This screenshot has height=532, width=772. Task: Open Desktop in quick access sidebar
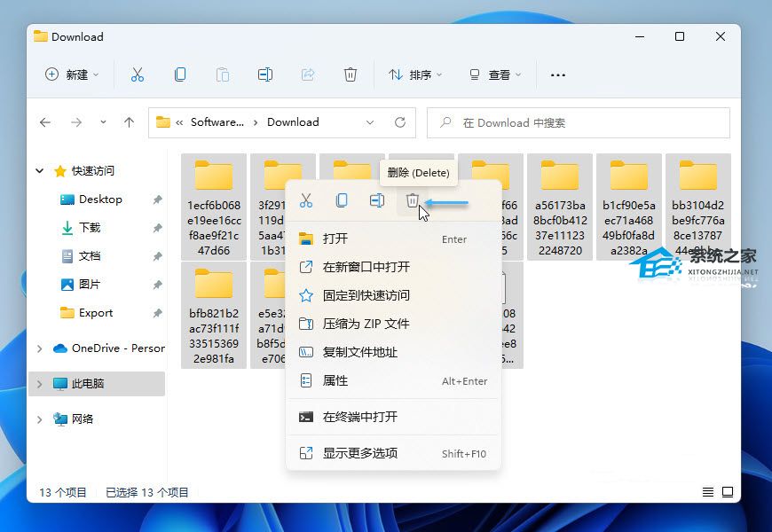(x=99, y=199)
